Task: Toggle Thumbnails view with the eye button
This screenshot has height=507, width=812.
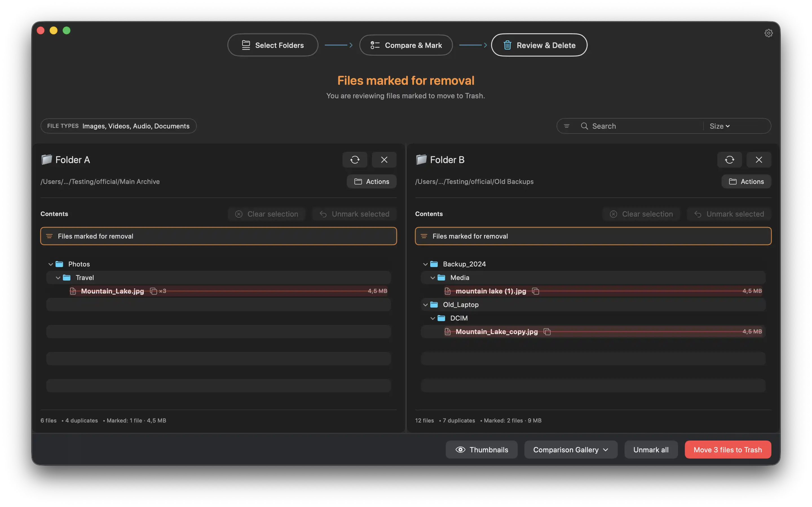Action: pyautogui.click(x=481, y=450)
